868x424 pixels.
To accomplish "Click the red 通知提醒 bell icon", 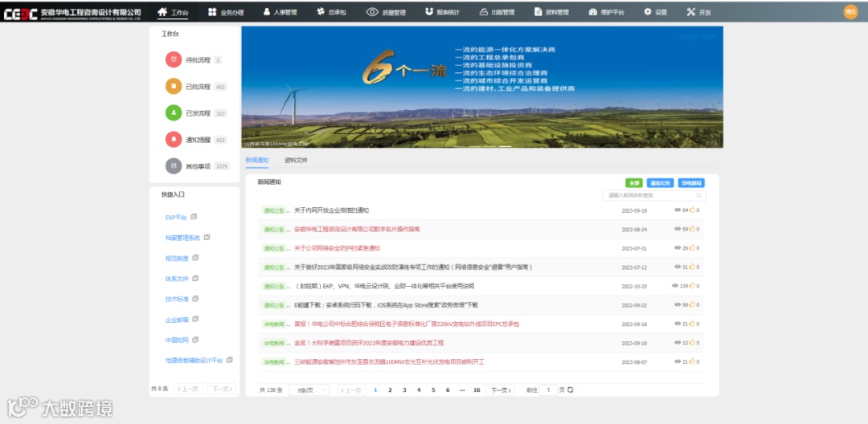I will (x=174, y=139).
